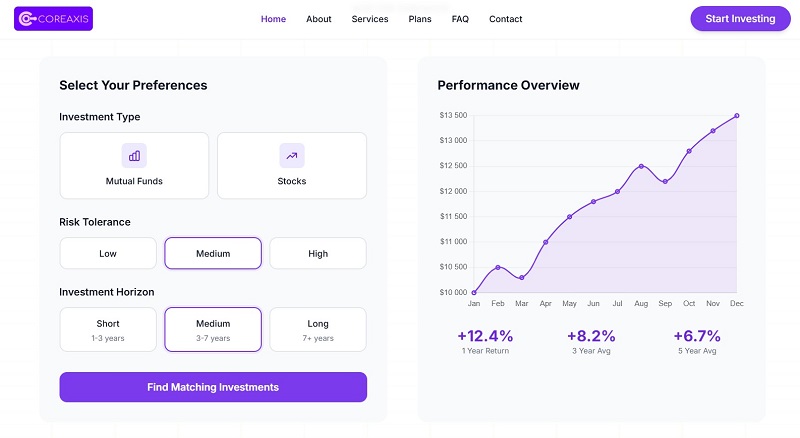Open the Home menu item
This screenshot has height=438, width=800.
coord(273,19)
